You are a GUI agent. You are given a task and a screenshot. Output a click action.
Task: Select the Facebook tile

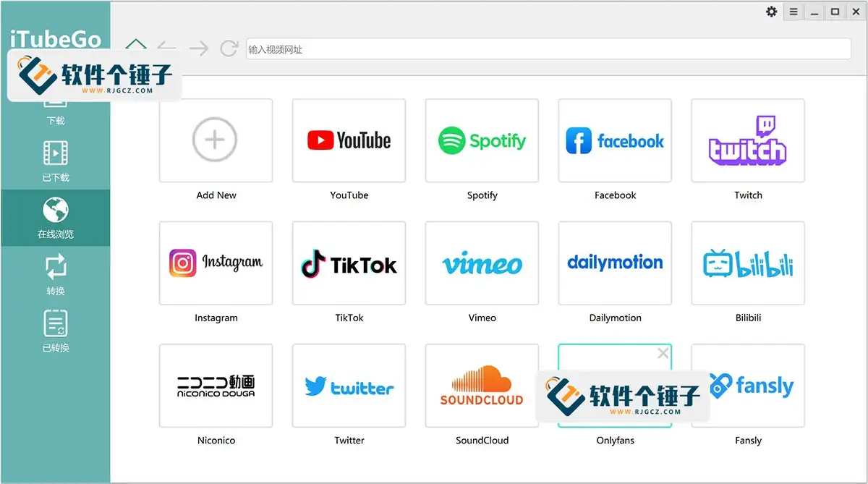614,140
